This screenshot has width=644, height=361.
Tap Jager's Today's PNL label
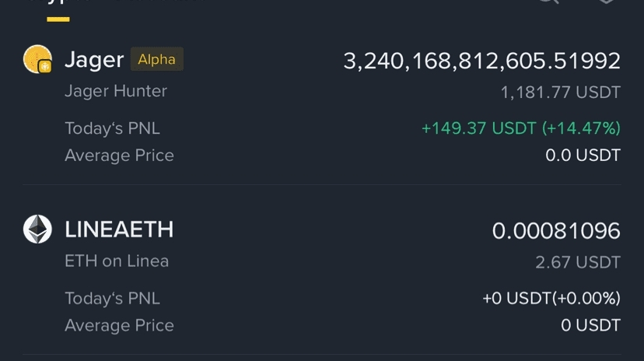[x=112, y=128]
